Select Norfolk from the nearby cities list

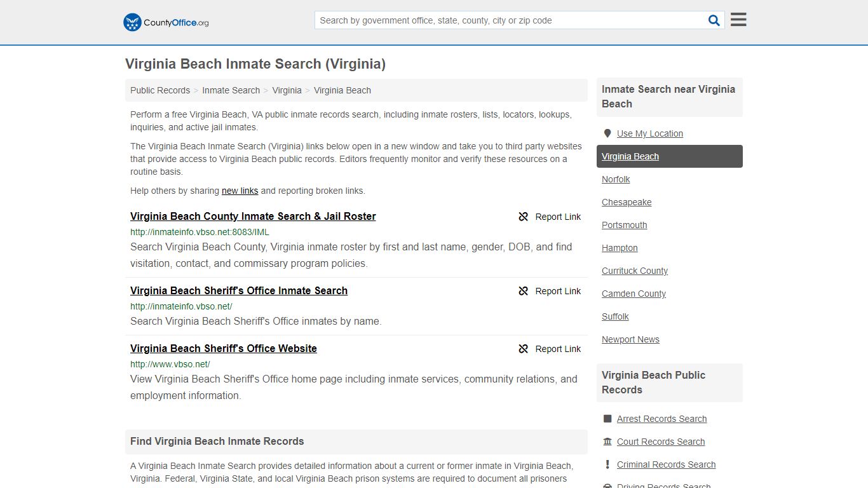pyautogui.click(x=615, y=179)
